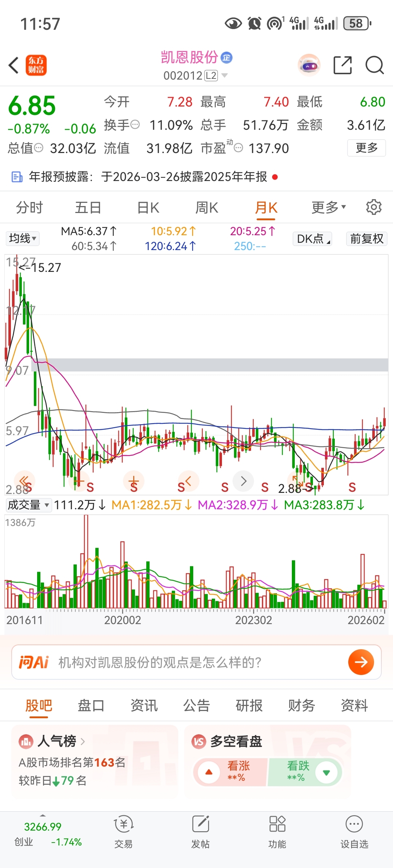The width and height of the screenshot is (393, 868).
Task: Open the 研报 tab
Action: 249,706
